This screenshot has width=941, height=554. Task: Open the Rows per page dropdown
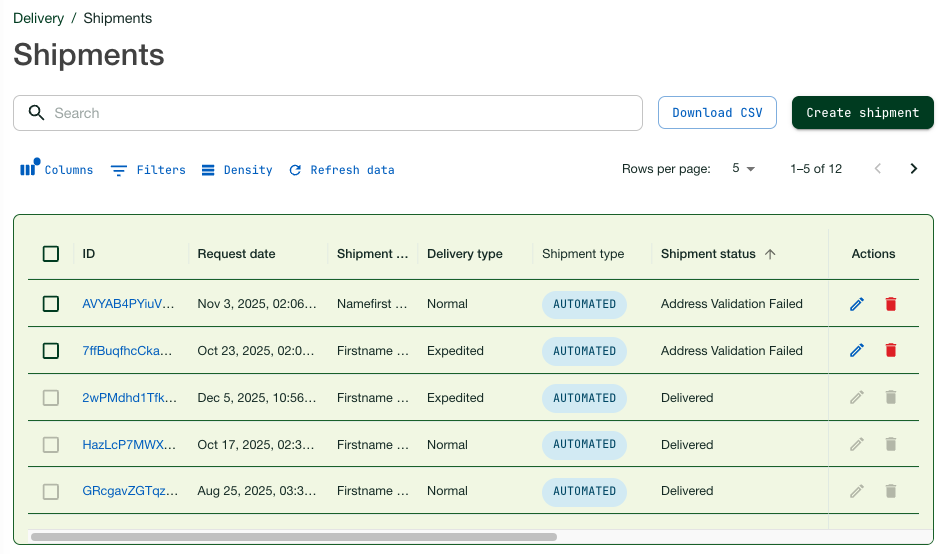coord(743,169)
